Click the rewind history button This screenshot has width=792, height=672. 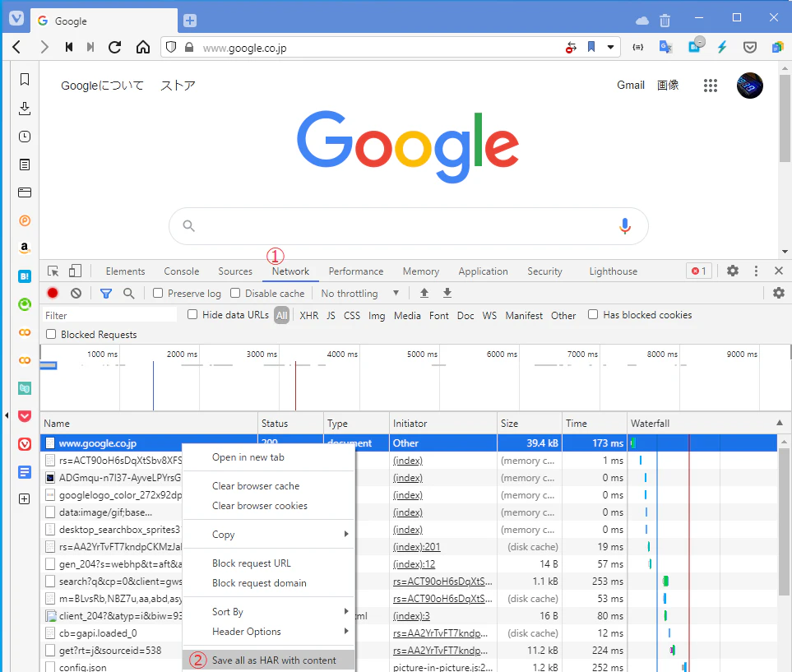click(x=69, y=48)
